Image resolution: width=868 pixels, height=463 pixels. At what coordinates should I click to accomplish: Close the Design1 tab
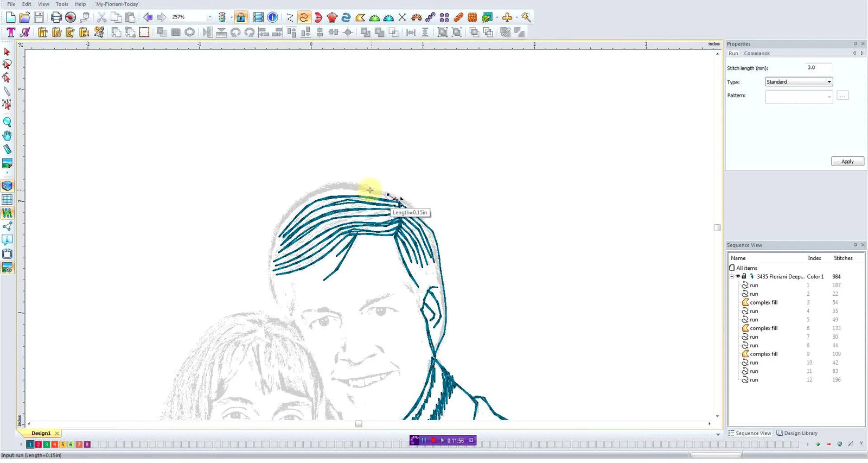point(57,433)
